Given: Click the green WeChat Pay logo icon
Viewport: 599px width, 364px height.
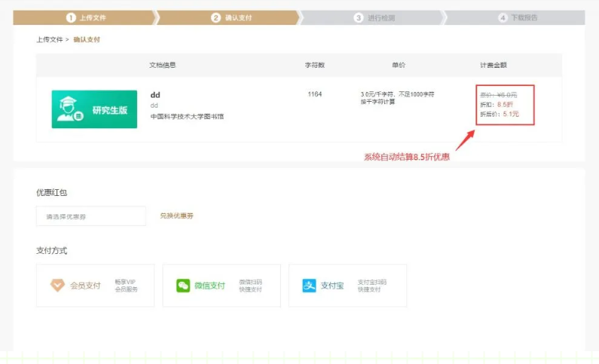Looking at the screenshot, I should pyautogui.click(x=183, y=286).
